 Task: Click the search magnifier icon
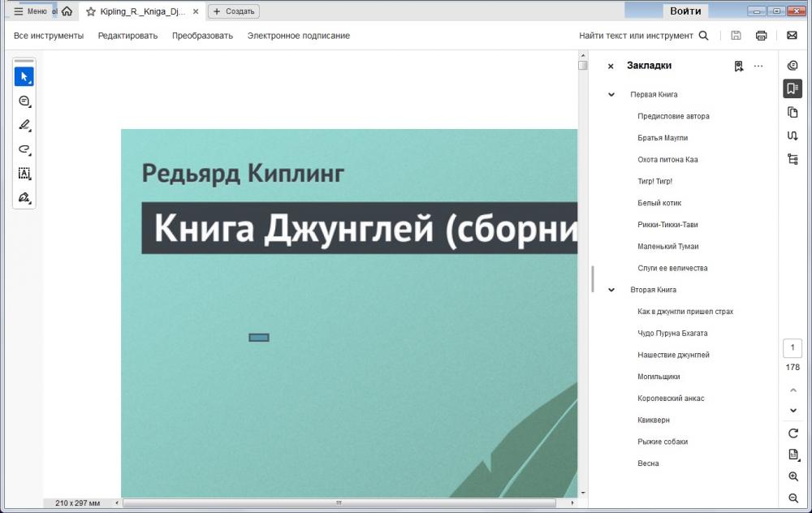[x=704, y=36]
